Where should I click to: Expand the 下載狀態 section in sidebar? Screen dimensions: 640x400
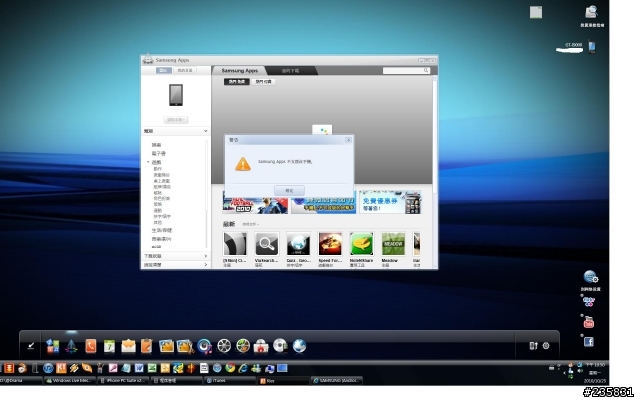click(x=176, y=256)
